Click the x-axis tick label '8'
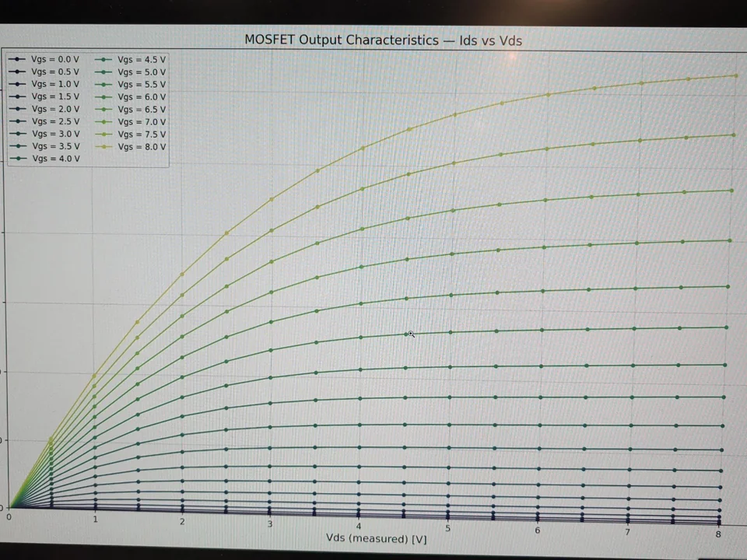 [718, 534]
